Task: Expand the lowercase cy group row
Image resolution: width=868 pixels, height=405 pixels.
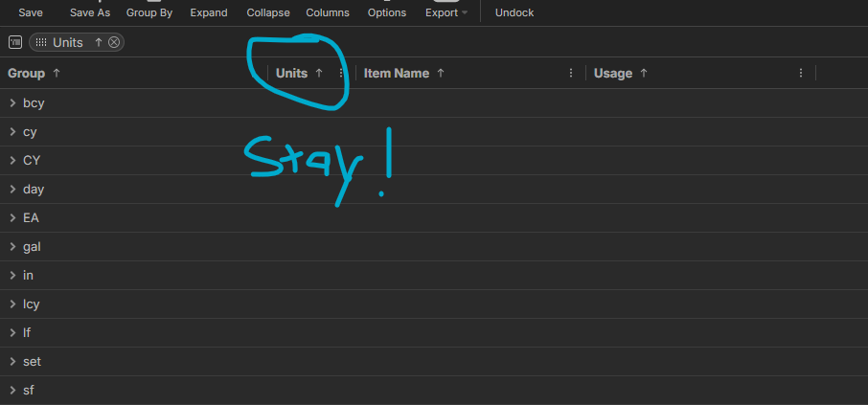Action: pos(12,131)
